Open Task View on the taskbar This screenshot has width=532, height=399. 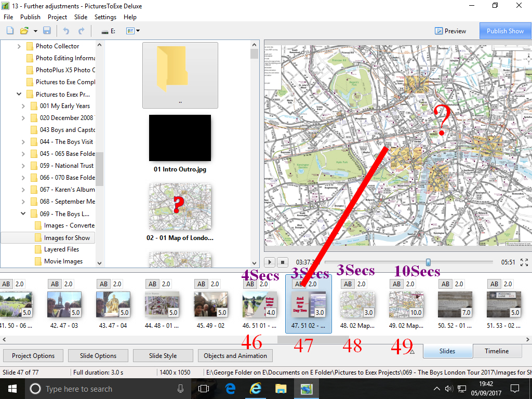click(x=204, y=389)
